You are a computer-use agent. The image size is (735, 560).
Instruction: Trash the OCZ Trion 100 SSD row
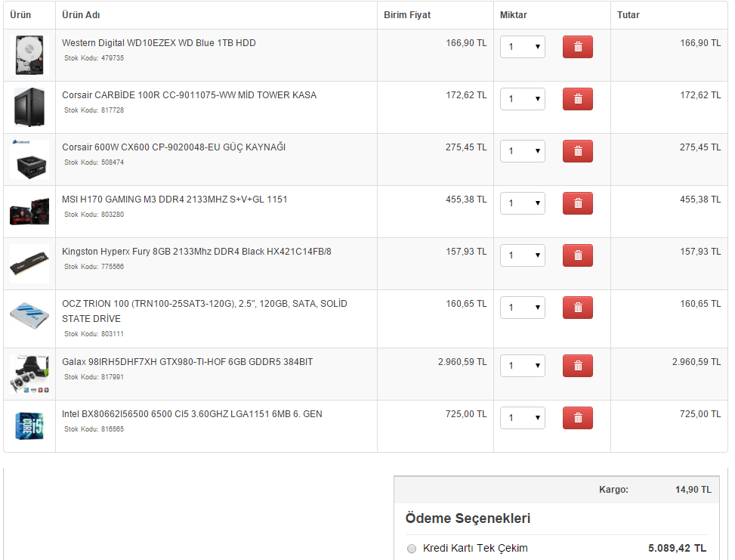coord(577,308)
